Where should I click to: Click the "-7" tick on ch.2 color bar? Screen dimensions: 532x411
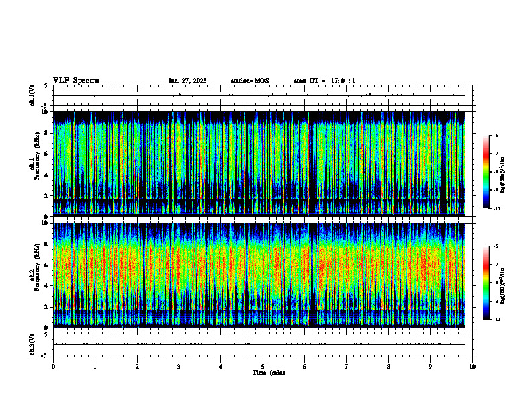pos(496,265)
